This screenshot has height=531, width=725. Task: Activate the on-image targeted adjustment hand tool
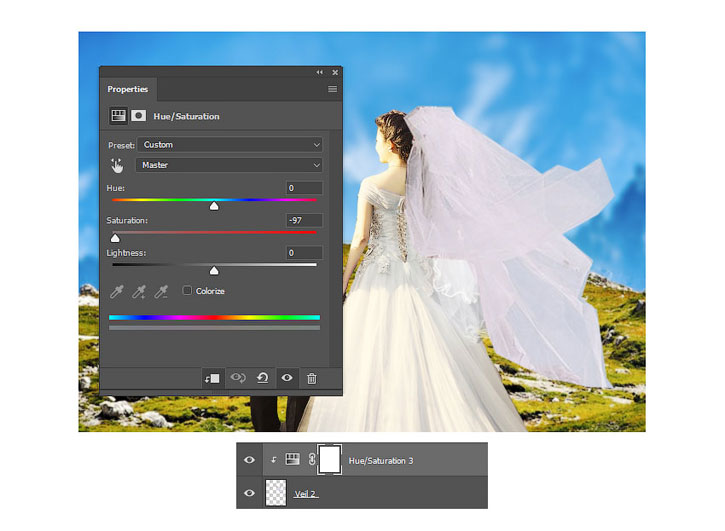(x=117, y=165)
